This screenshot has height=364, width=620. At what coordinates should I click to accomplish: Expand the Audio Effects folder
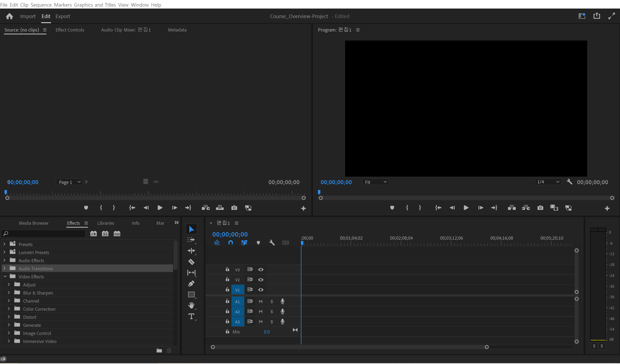(4, 260)
